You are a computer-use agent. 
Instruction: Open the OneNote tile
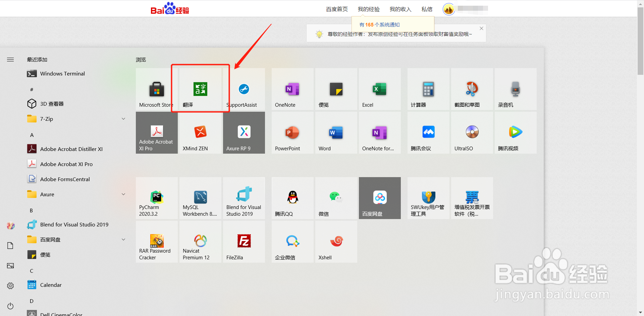[x=292, y=89]
